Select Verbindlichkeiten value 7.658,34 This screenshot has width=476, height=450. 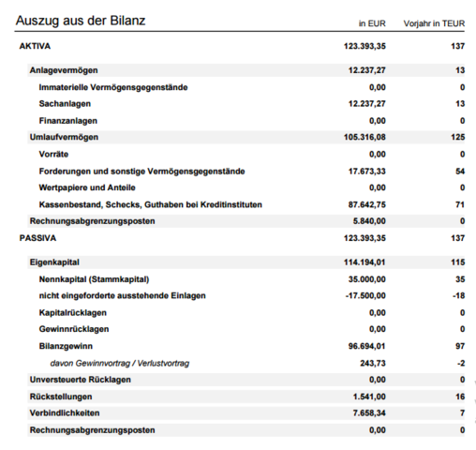click(x=369, y=413)
